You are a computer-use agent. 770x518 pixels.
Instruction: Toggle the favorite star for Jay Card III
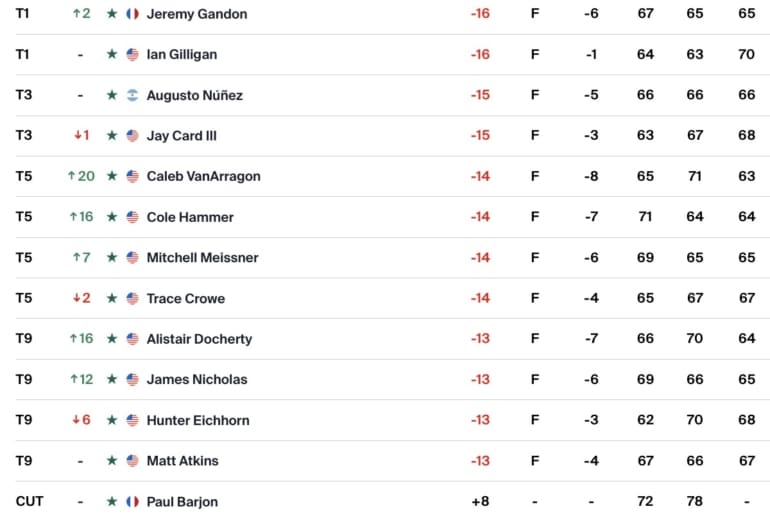tap(112, 136)
